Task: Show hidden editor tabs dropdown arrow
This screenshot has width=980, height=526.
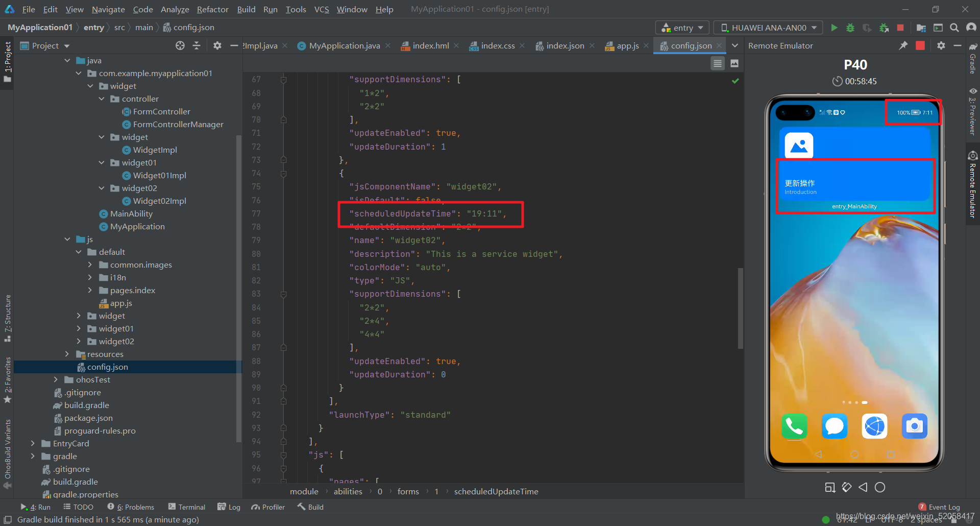Action: 735,45
